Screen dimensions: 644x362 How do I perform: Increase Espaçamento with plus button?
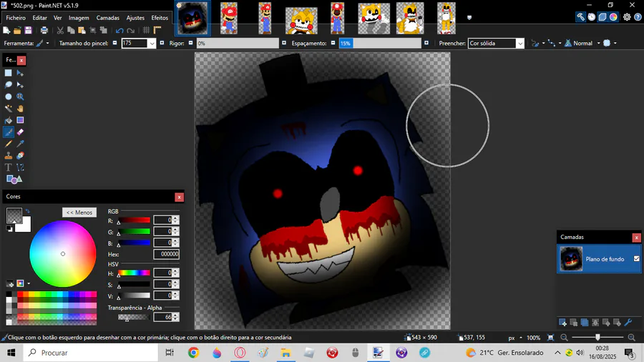coord(426,43)
